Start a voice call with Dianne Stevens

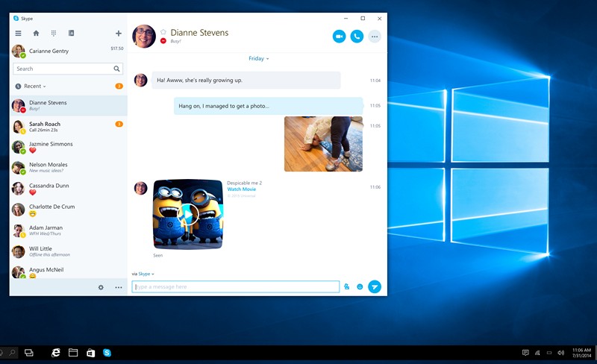(x=357, y=37)
